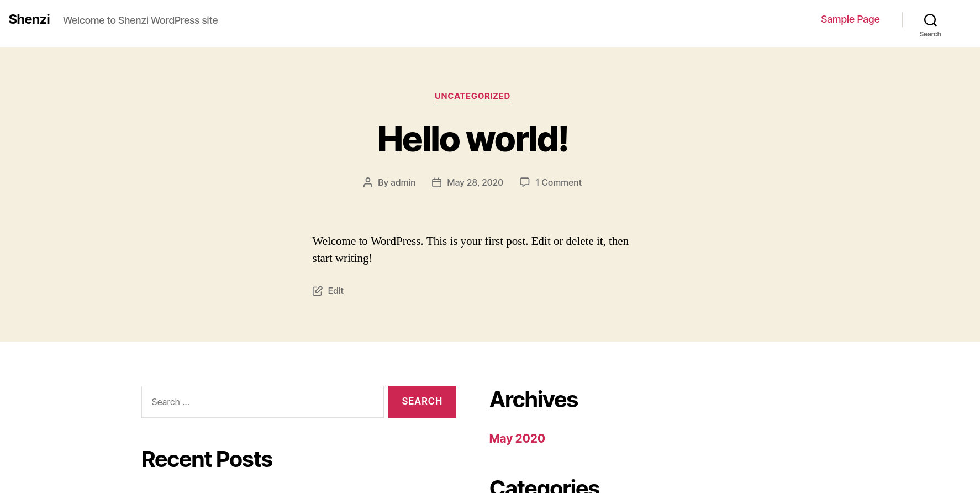Open the May 2020 archive
The image size is (980, 493).
517,438
